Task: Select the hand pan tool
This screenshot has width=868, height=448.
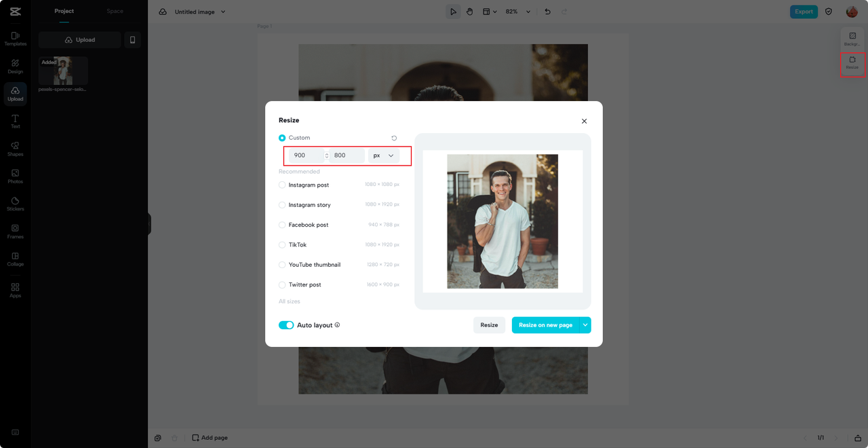Action: click(469, 12)
